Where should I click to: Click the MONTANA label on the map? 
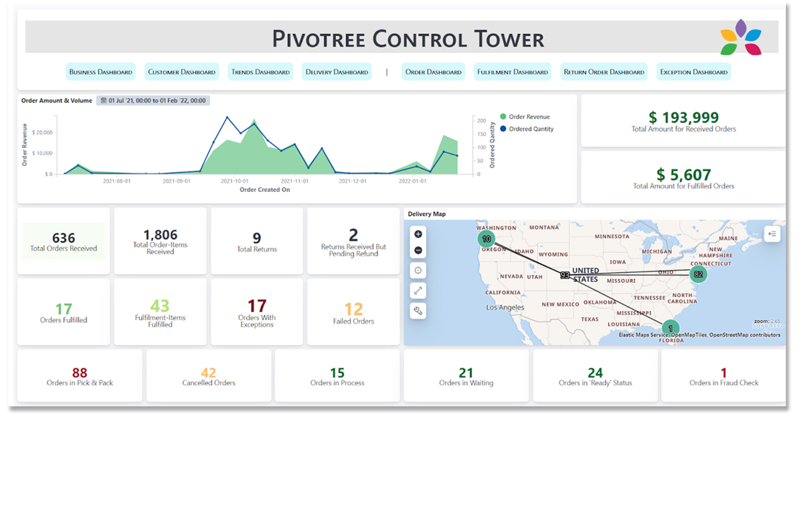pyautogui.click(x=543, y=228)
